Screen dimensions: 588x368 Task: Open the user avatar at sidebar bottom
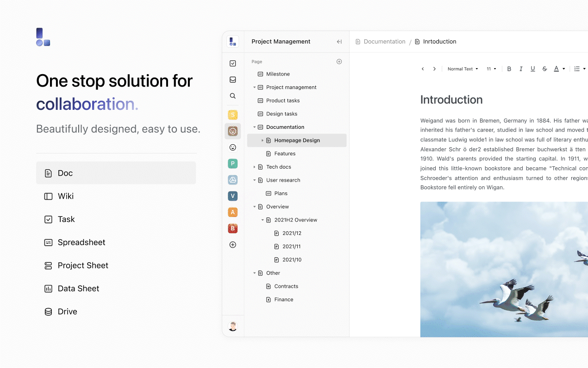coord(233,326)
